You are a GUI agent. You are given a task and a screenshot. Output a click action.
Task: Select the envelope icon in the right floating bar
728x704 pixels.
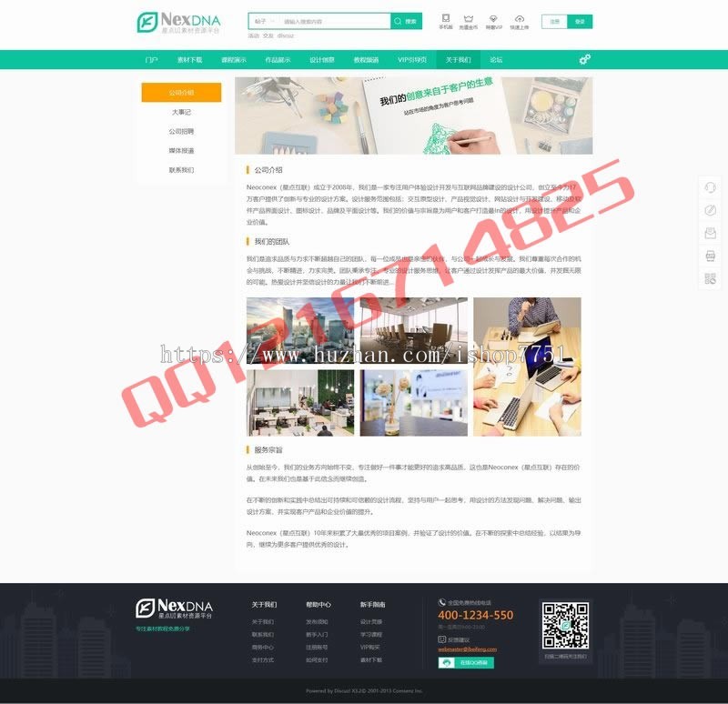pos(711,231)
